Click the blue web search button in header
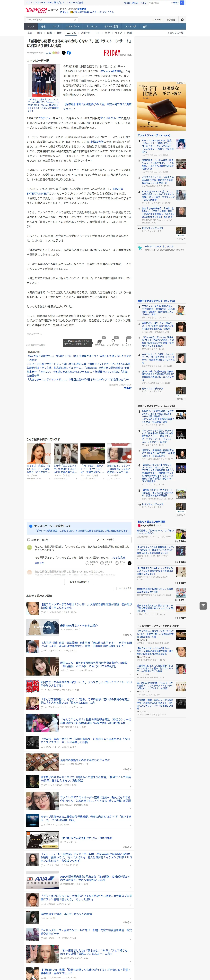210x980 pixels. click(x=182, y=3)
